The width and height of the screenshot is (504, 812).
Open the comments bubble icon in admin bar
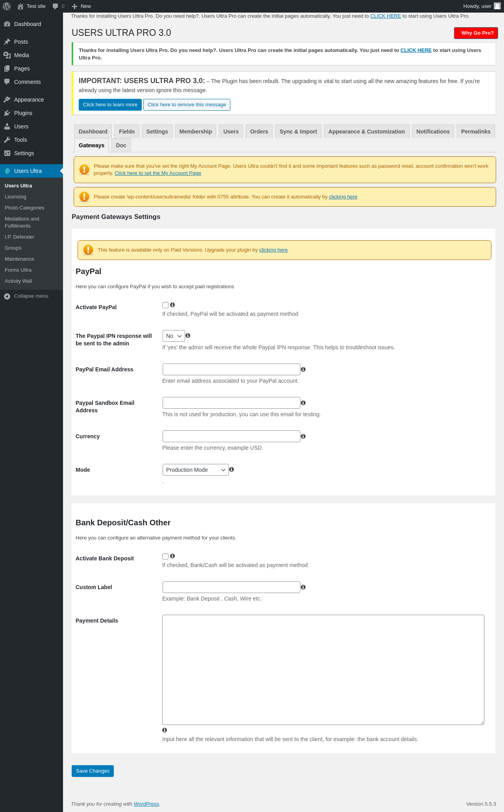pos(56,6)
